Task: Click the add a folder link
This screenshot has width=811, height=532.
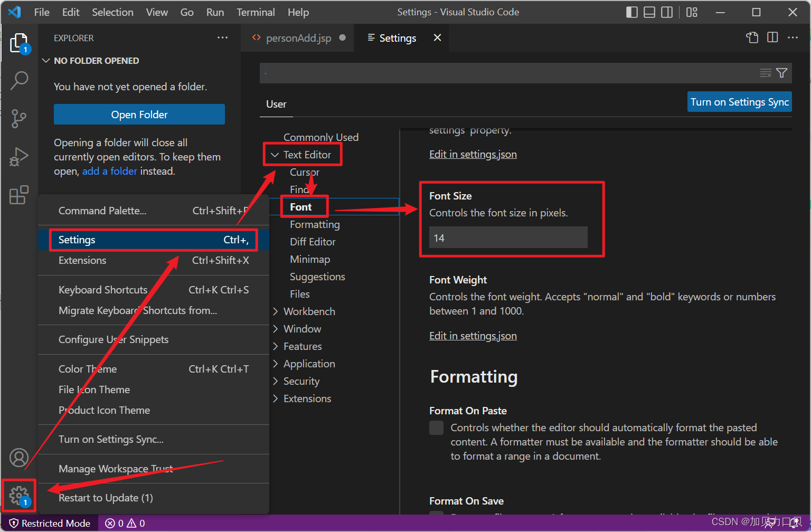Action: click(109, 171)
